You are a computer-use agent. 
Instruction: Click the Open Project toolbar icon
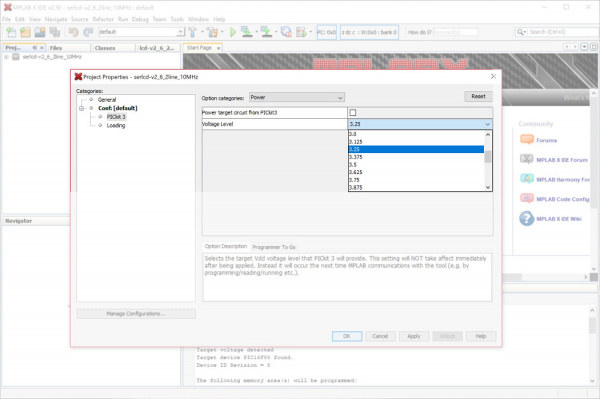pos(40,32)
